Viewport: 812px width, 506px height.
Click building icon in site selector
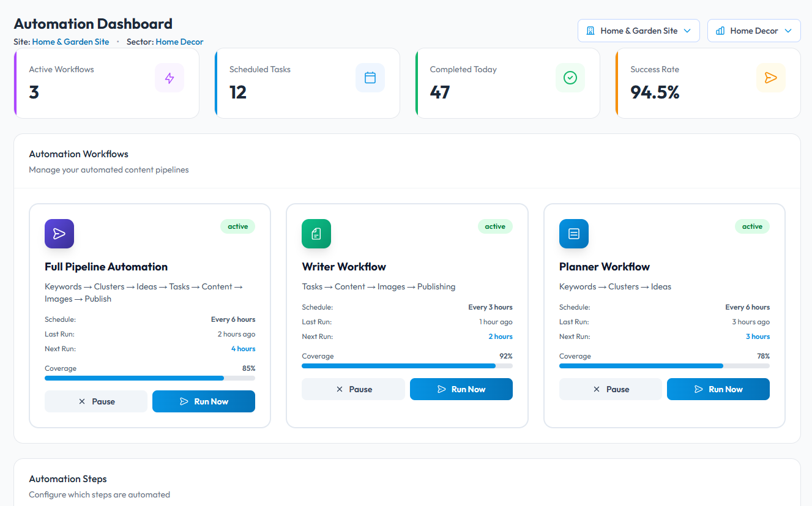click(590, 31)
